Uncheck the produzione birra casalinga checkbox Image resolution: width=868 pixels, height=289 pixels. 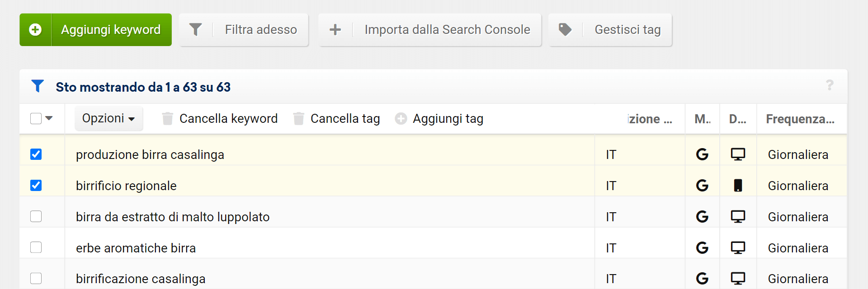point(36,154)
